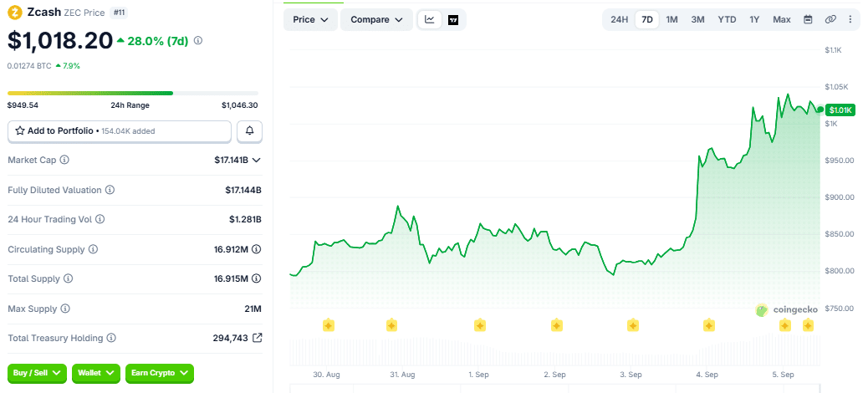
Task: Click Add to Portfolio button
Action: click(x=120, y=131)
